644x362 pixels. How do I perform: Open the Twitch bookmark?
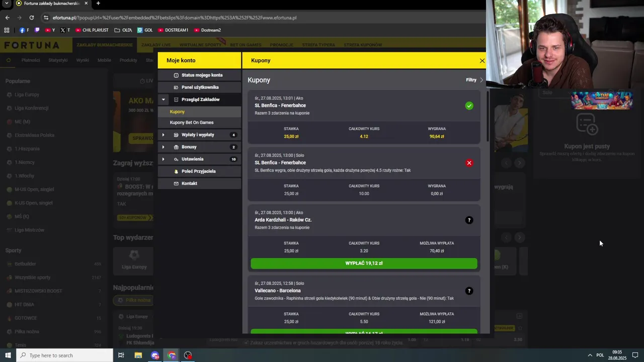[x=37, y=30]
